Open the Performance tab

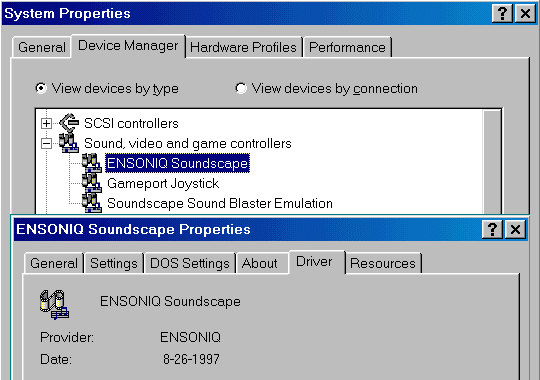347,47
